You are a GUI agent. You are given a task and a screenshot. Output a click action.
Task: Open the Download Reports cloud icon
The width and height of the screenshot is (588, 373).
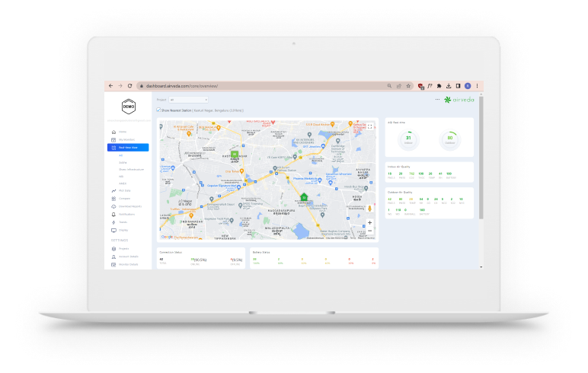113,206
